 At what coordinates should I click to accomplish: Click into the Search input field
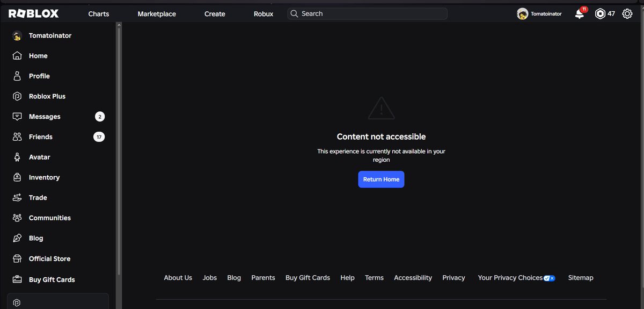(x=367, y=13)
